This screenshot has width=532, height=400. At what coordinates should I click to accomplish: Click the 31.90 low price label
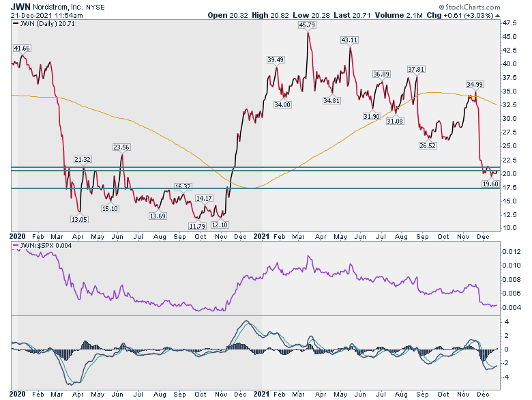(372, 116)
